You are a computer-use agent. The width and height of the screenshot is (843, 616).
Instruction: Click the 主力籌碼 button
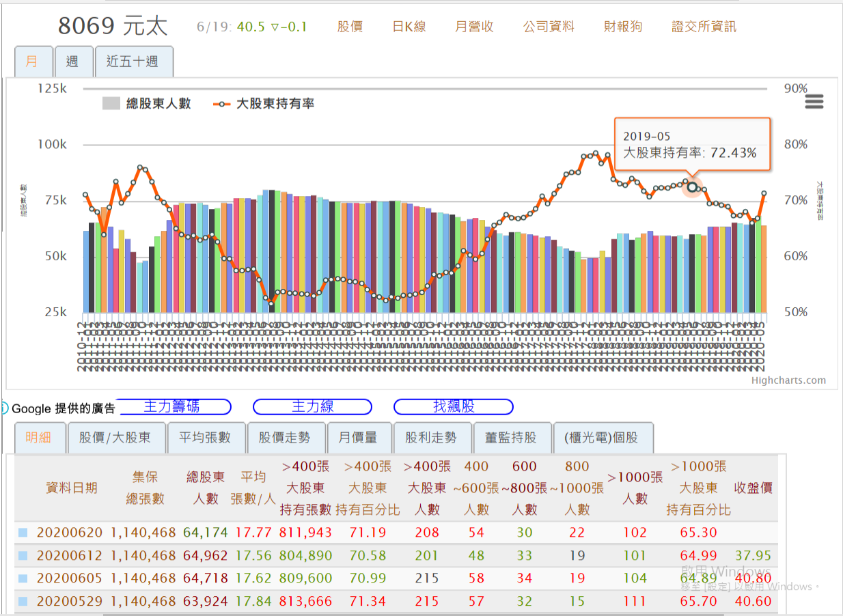[x=175, y=406]
